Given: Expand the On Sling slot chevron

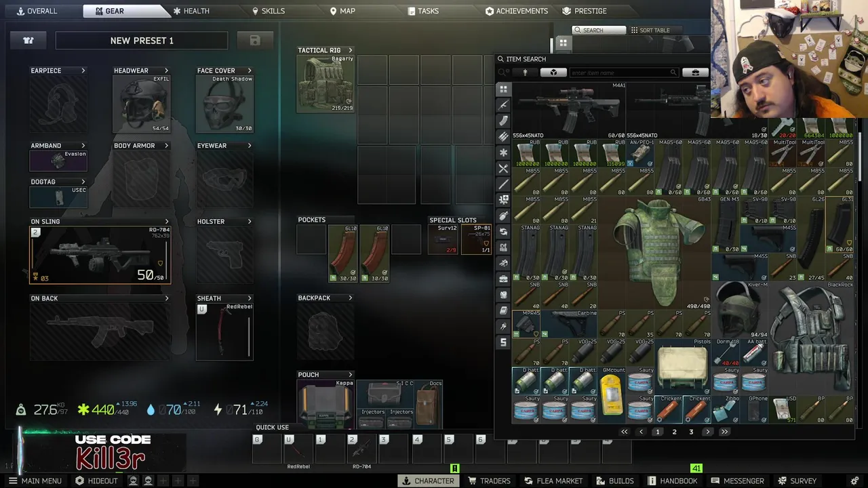Looking at the screenshot, I should point(167,222).
